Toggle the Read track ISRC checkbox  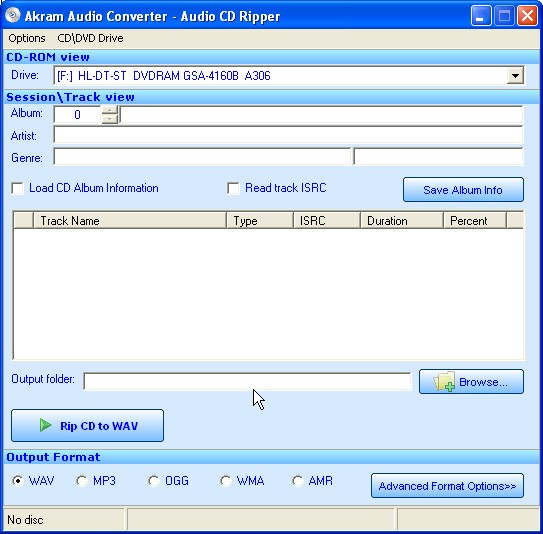coord(233,188)
